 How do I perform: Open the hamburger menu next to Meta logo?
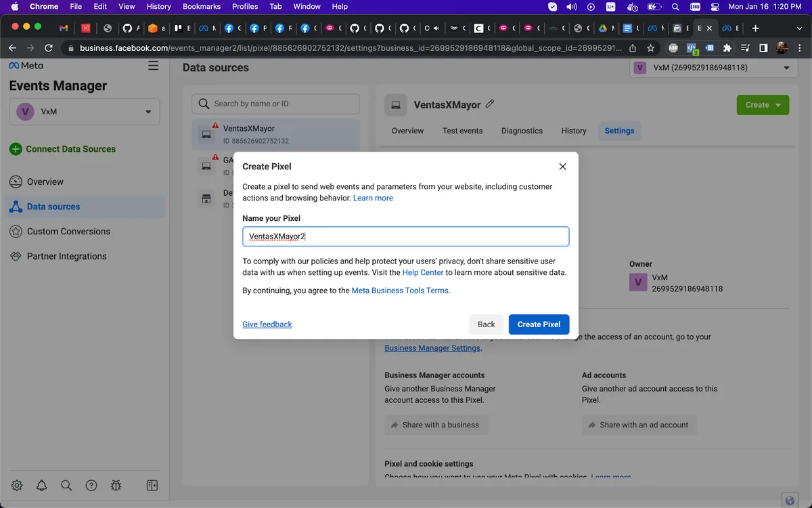(154, 66)
